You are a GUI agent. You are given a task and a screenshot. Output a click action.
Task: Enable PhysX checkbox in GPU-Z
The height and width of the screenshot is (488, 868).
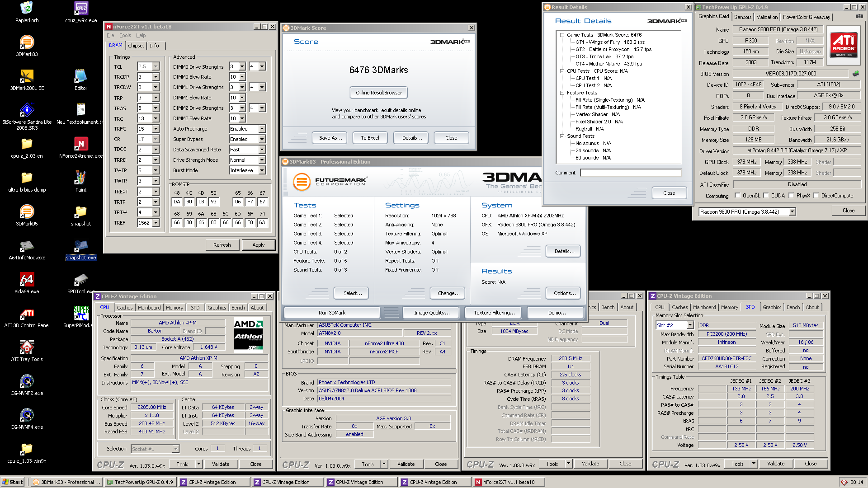point(792,196)
